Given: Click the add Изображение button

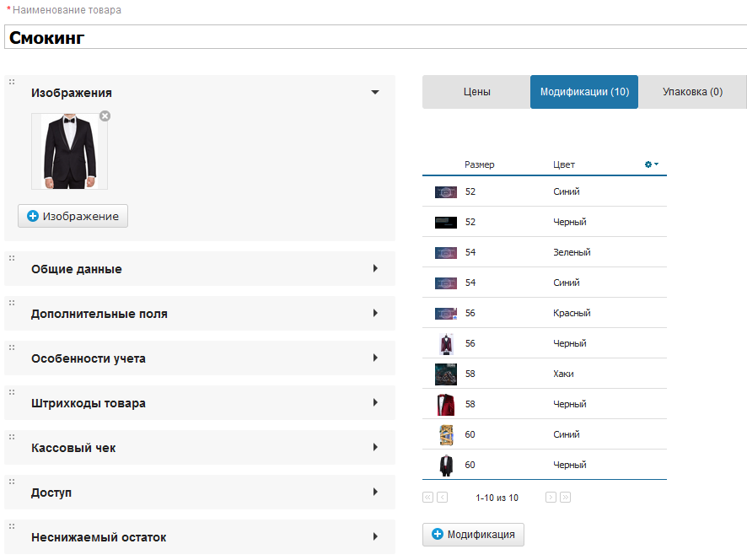Looking at the screenshot, I should [73, 216].
